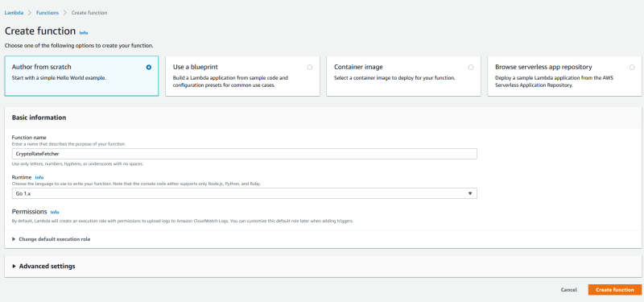The height and width of the screenshot is (302, 644).
Task: Select the Container image radio option
Action: 471,68
